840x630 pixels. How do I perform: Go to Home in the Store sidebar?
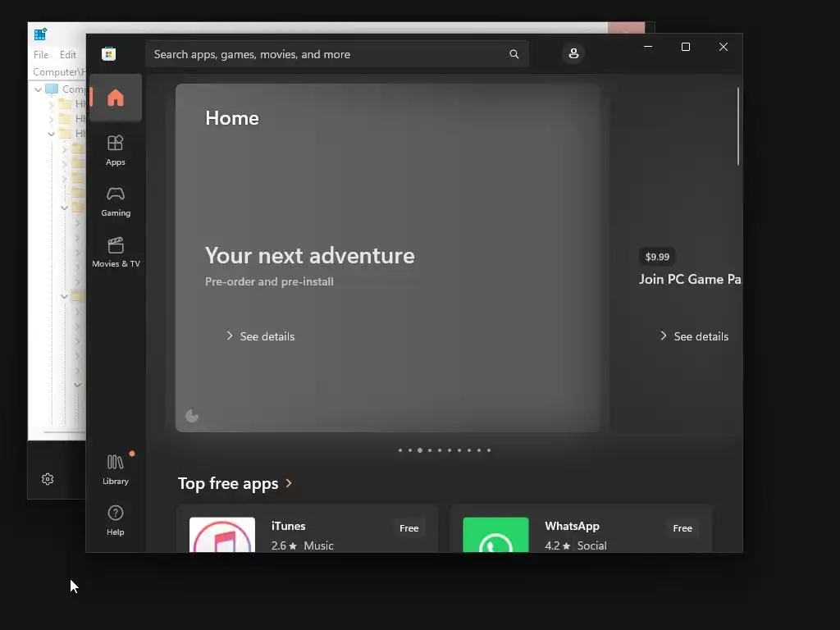[116, 98]
